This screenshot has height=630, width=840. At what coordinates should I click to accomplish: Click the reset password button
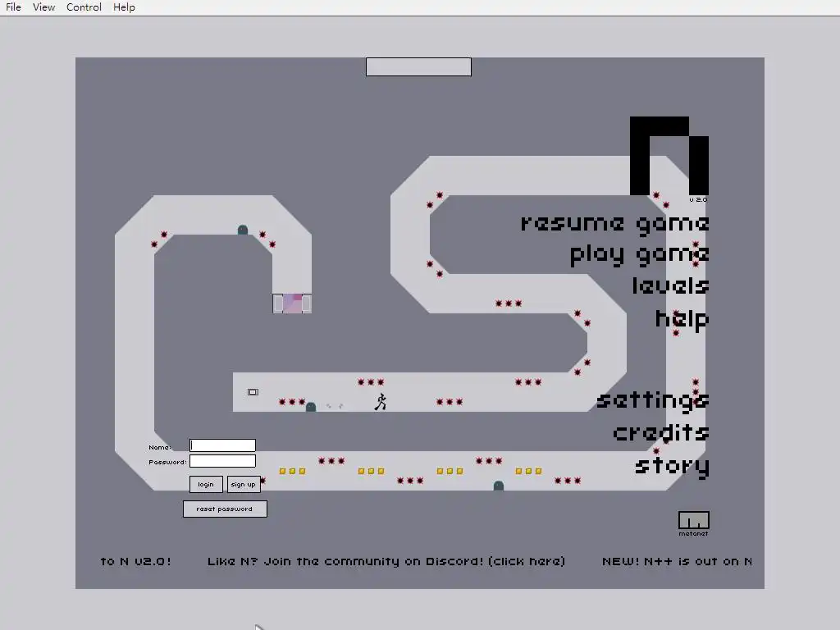pos(225,509)
